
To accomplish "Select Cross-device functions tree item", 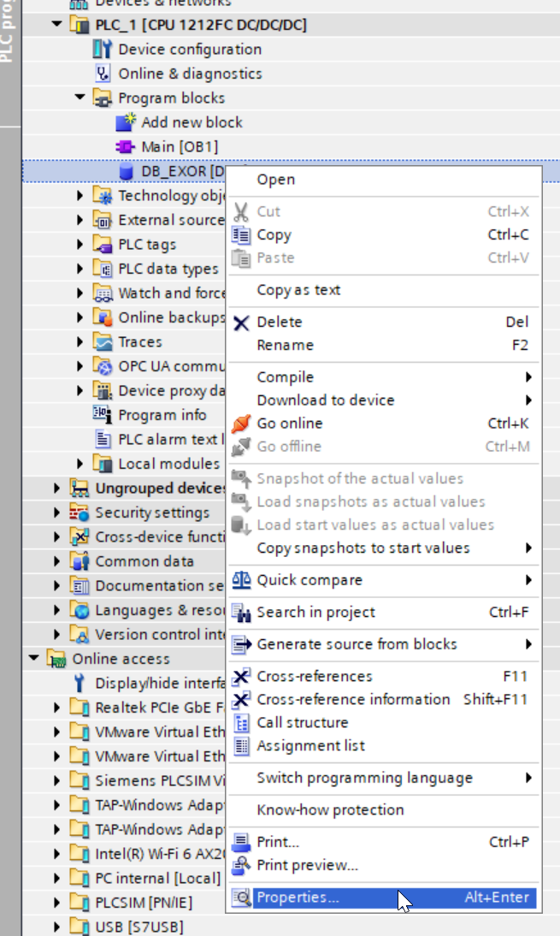I will click(x=160, y=537).
